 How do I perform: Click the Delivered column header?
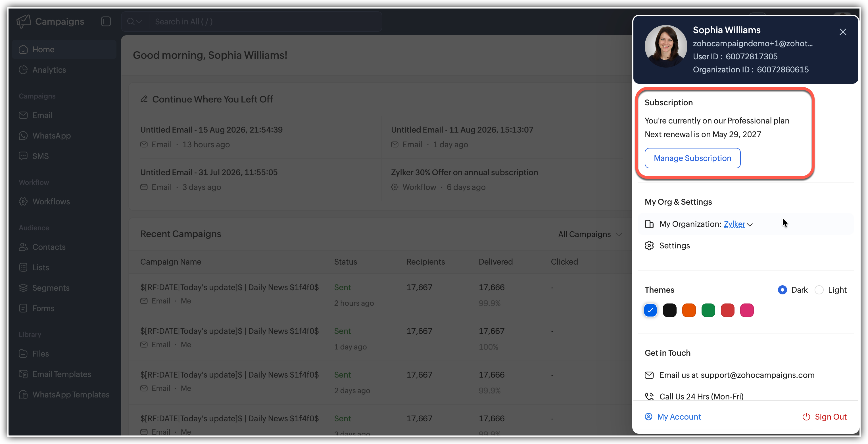(x=496, y=262)
